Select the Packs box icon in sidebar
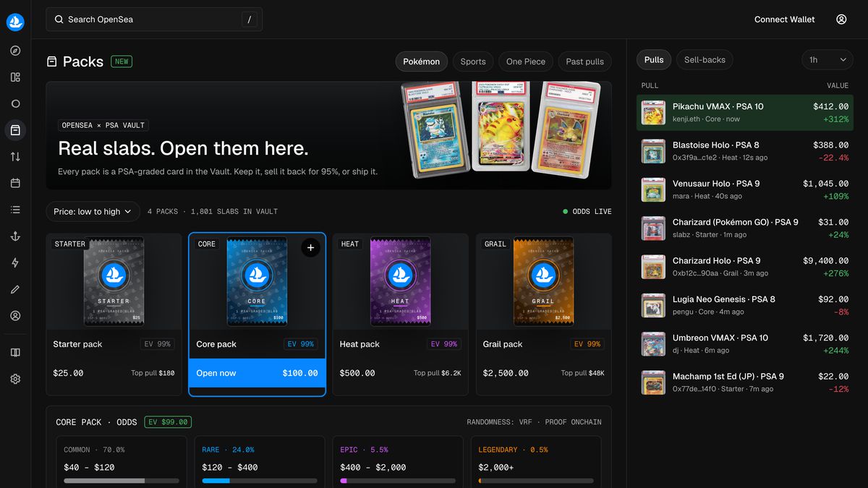The width and height of the screenshot is (868, 488). coord(15,130)
